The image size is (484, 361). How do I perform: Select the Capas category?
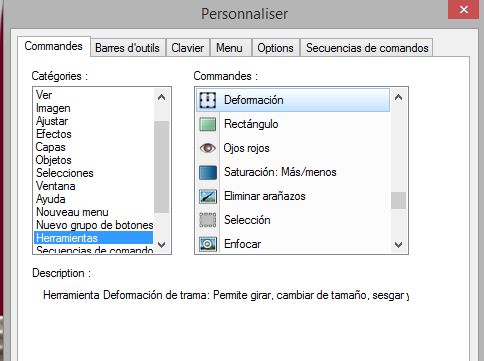(51, 147)
